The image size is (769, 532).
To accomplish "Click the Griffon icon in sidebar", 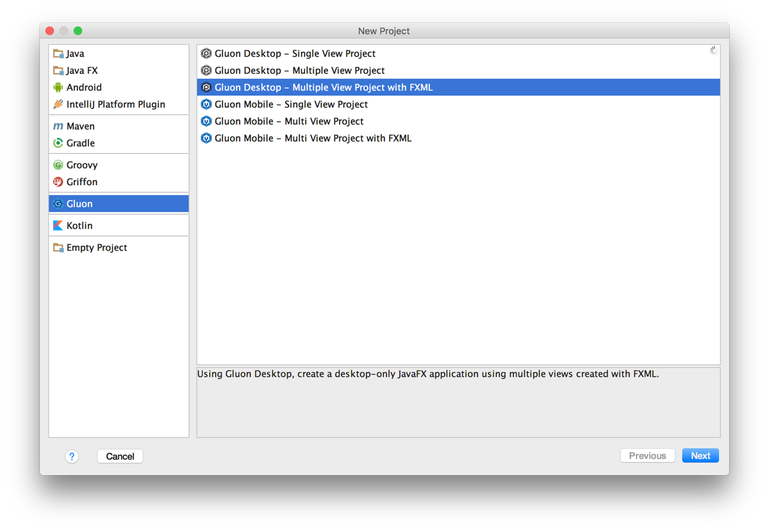I will pos(58,182).
